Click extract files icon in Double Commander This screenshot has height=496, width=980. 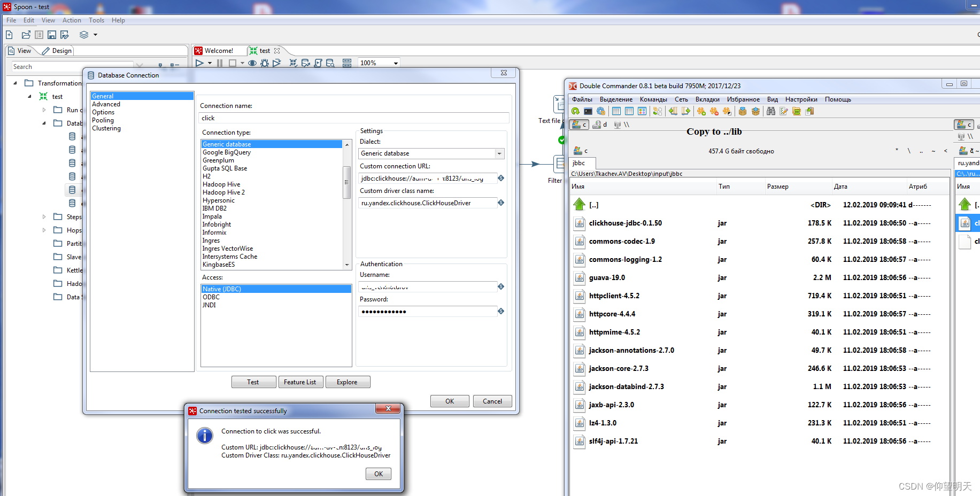pos(755,111)
